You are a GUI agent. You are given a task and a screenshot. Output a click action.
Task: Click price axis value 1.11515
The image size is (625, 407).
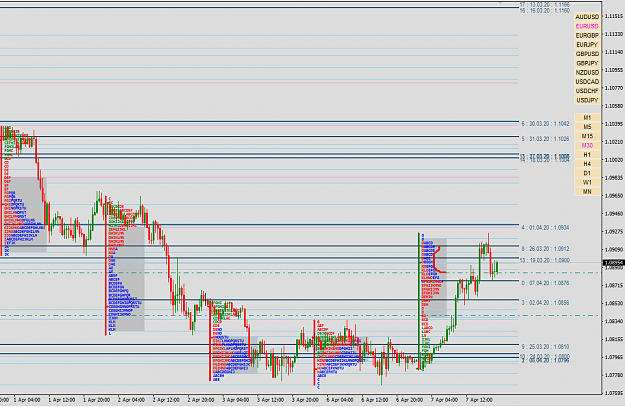point(614,16)
